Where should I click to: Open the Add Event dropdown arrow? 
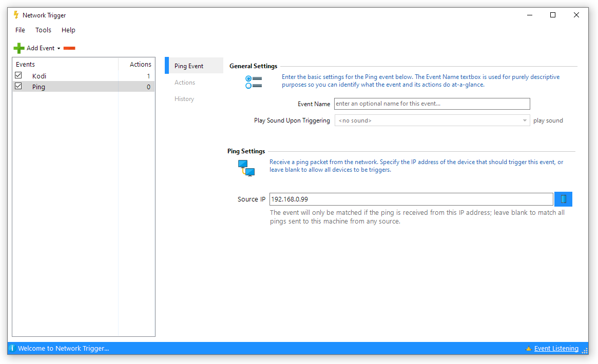59,49
